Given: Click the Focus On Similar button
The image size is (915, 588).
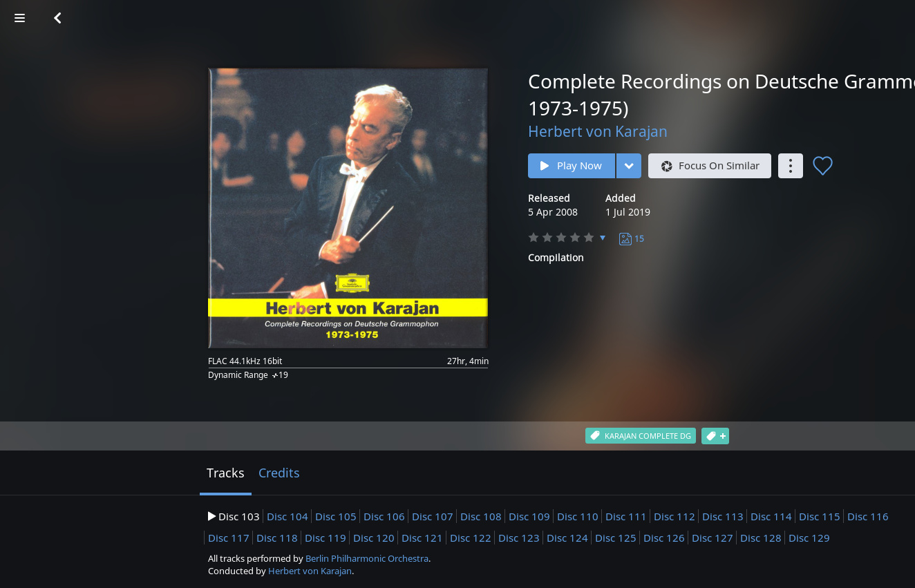Looking at the screenshot, I should pyautogui.click(x=710, y=166).
